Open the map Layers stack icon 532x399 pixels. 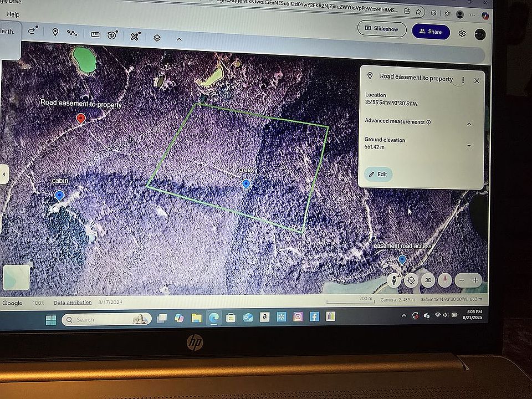157,38
